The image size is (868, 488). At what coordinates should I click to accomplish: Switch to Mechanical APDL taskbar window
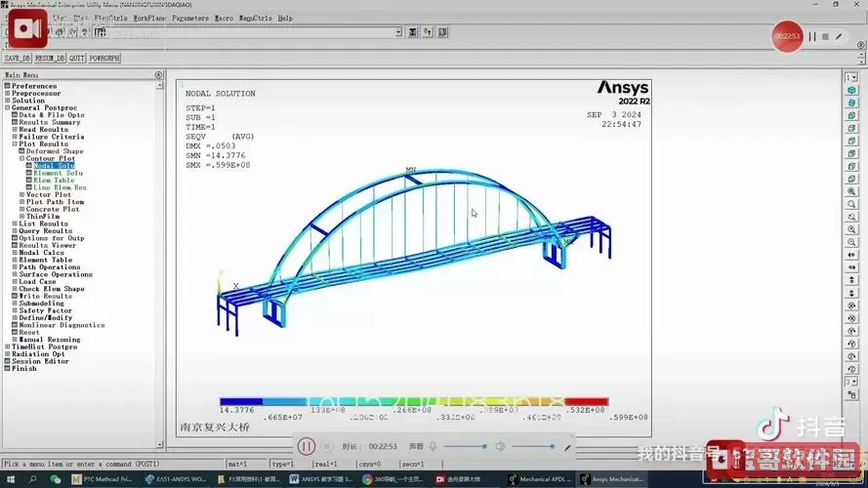[538, 479]
